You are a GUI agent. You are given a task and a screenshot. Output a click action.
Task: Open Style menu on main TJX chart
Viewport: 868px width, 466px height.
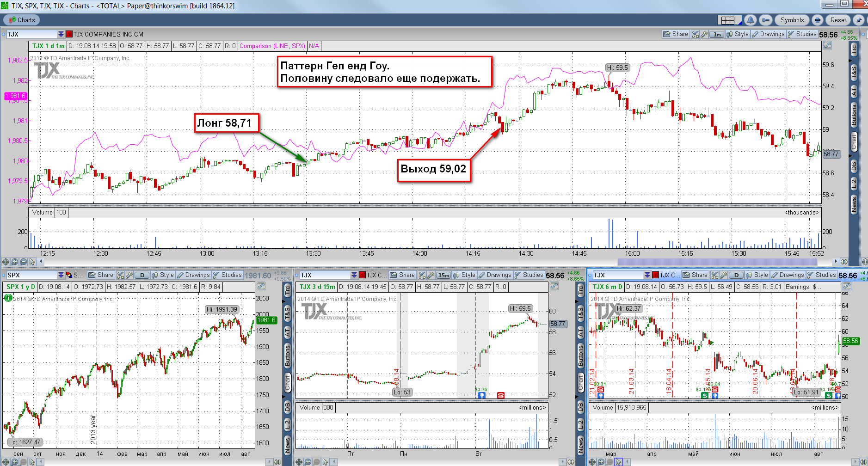pyautogui.click(x=738, y=34)
